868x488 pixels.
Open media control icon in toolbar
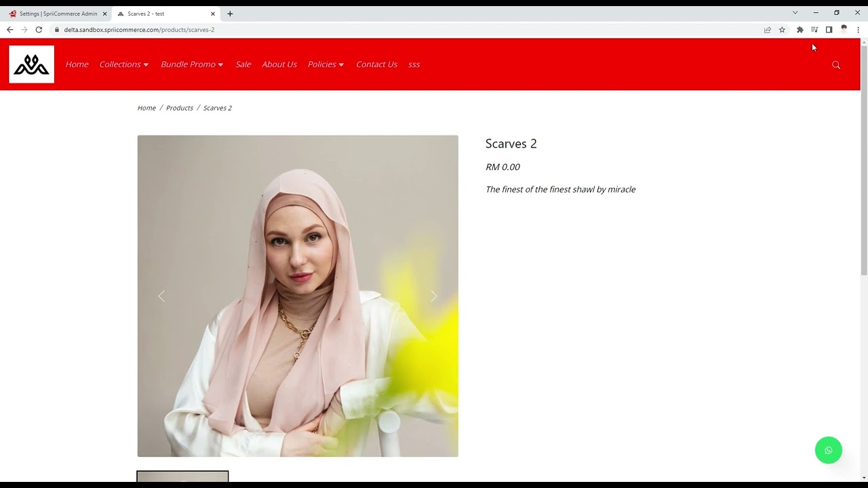[x=814, y=30]
